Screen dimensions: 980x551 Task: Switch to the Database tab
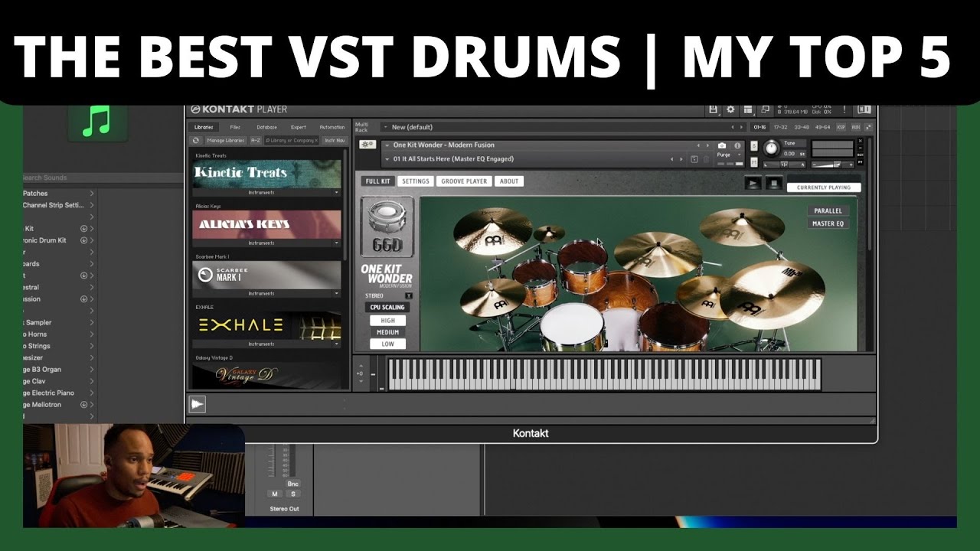266,127
